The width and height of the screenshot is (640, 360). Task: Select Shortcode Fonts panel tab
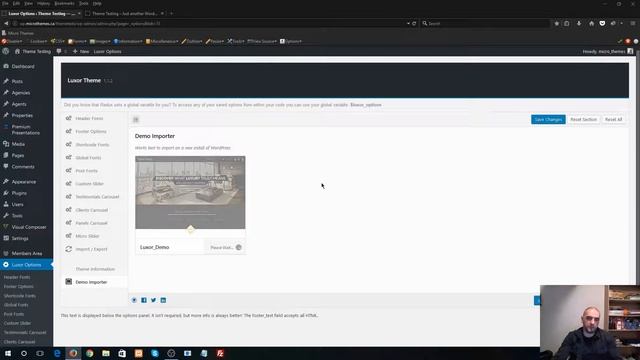92,144
